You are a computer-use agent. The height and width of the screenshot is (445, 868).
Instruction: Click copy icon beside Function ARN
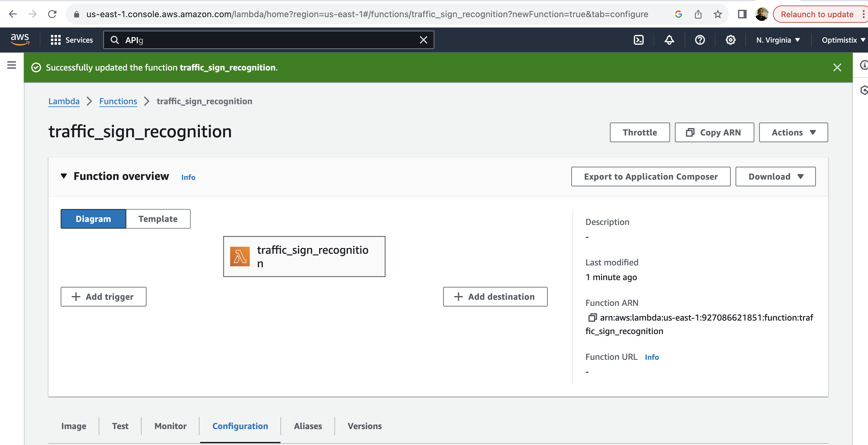click(x=592, y=318)
